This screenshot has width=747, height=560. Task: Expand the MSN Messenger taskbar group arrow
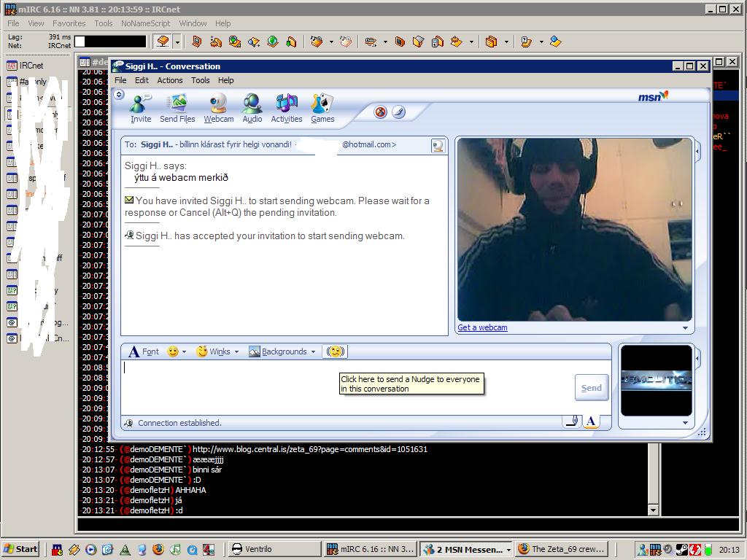tap(508, 550)
